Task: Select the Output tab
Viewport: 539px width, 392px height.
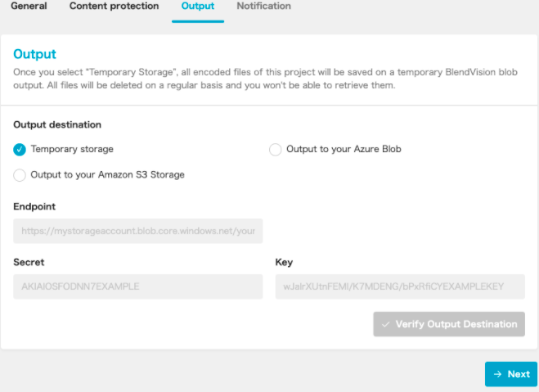Action: 197,7
